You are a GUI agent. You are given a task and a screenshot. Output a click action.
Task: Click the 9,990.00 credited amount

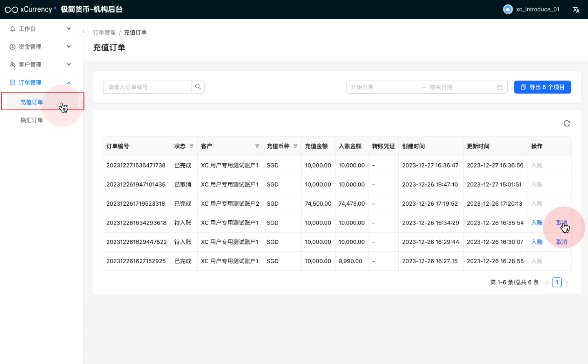(x=350, y=261)
